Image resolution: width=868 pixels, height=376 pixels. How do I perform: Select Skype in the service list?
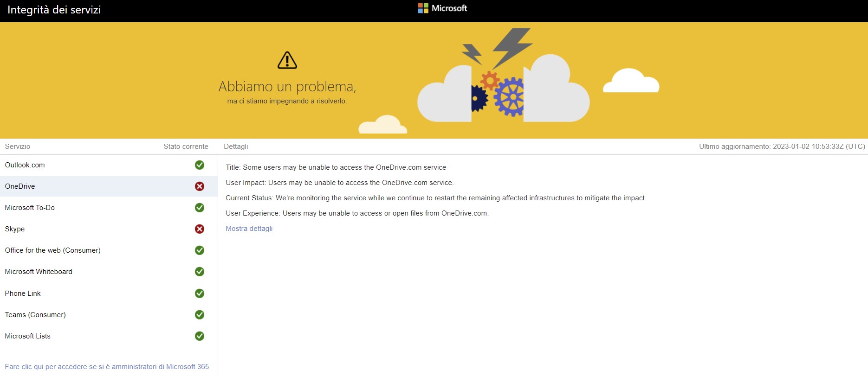tap(15, 229)
